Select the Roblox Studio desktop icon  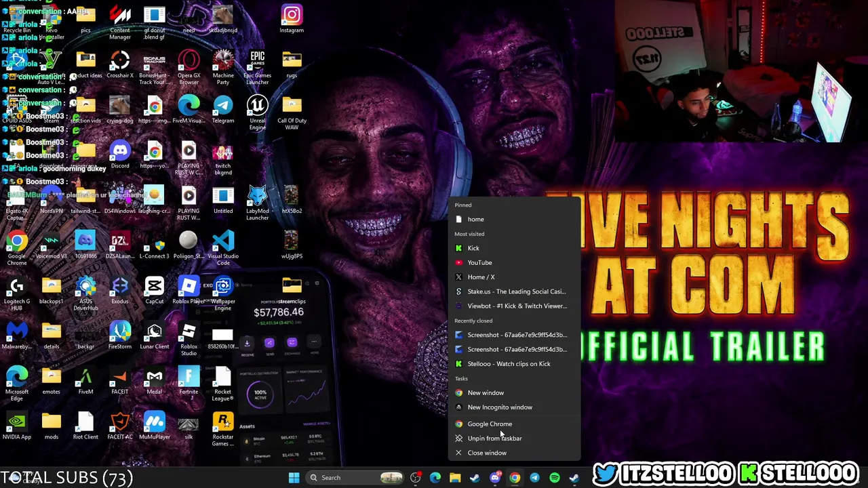(189, 340)
